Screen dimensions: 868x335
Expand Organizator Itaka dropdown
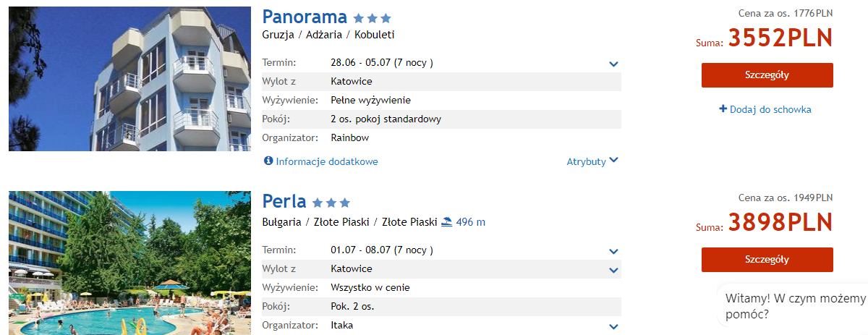click(x=614, y=326)
